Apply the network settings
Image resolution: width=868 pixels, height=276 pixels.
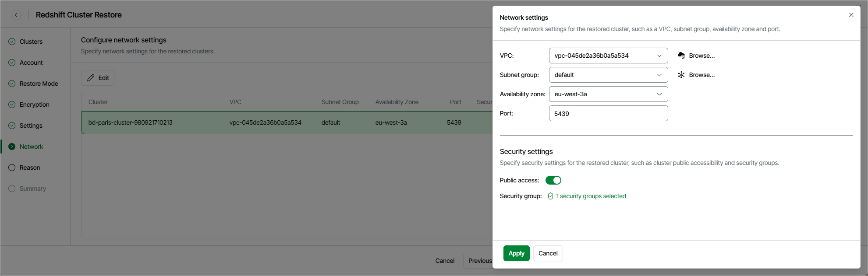coord(516,253)
